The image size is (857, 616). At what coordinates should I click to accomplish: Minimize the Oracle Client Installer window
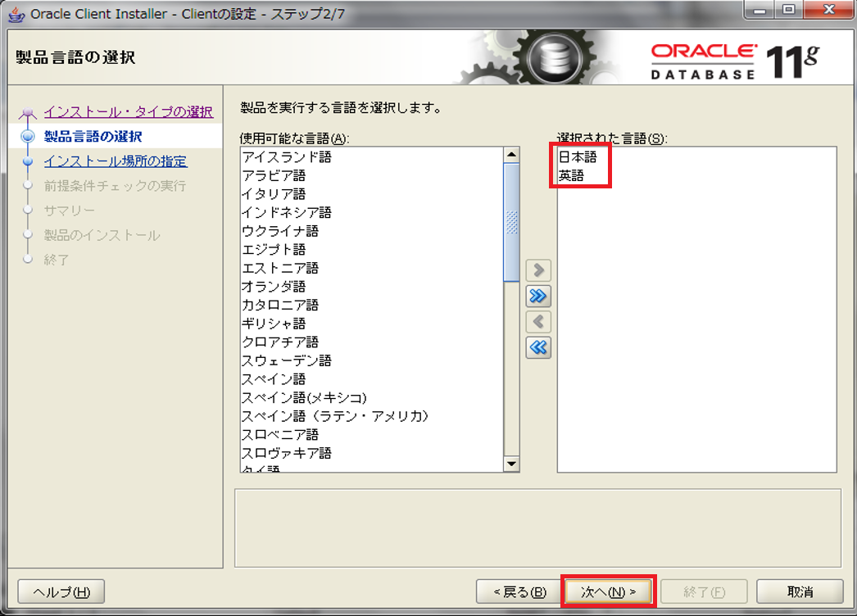pyautogui.click(x=760, y=9)
